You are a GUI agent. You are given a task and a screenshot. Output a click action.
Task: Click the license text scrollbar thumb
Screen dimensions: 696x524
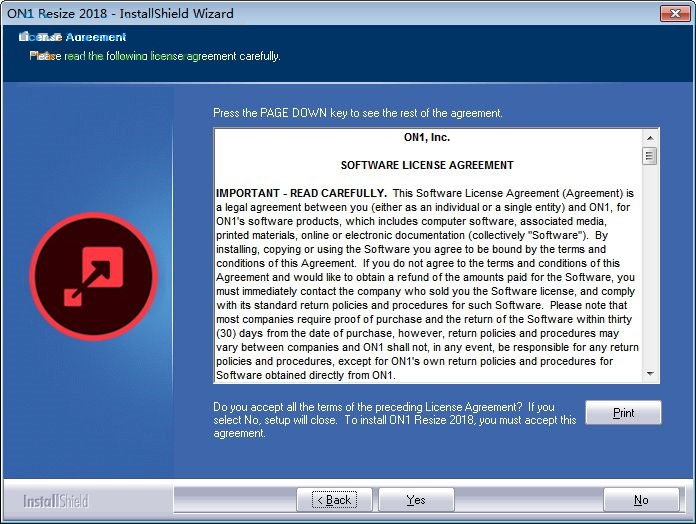click(x=650, y=156)
